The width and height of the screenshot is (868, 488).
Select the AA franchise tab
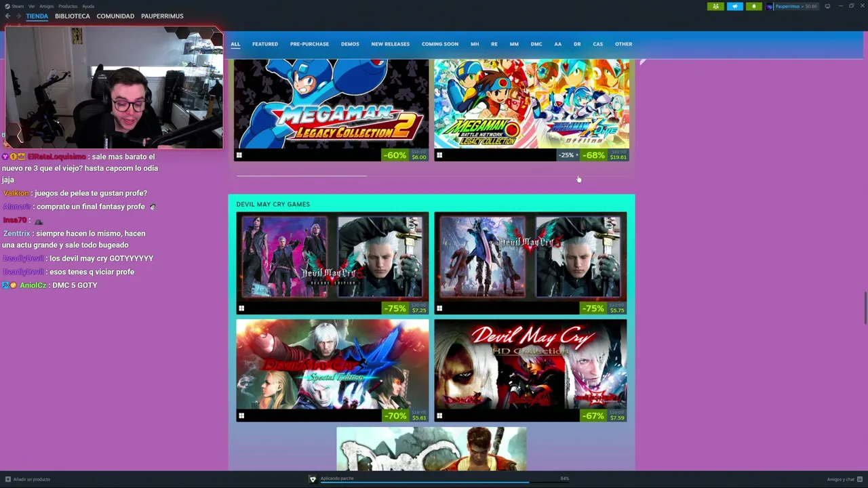558,44
